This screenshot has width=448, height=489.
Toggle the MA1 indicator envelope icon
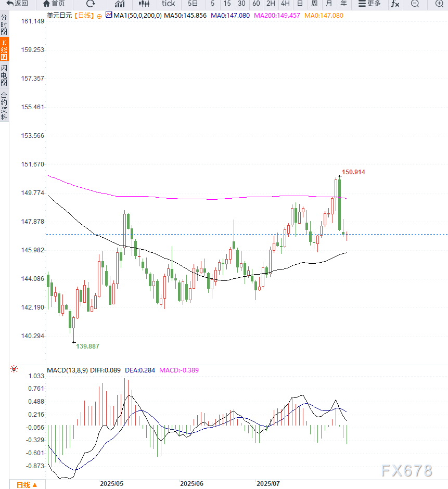click(108, 15)
